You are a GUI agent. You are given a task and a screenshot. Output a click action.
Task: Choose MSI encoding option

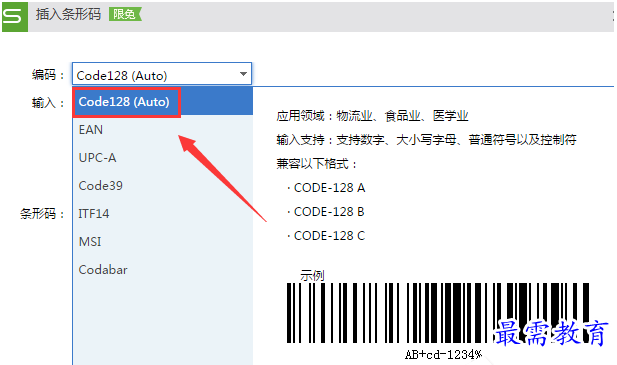(x=163, y=241)
